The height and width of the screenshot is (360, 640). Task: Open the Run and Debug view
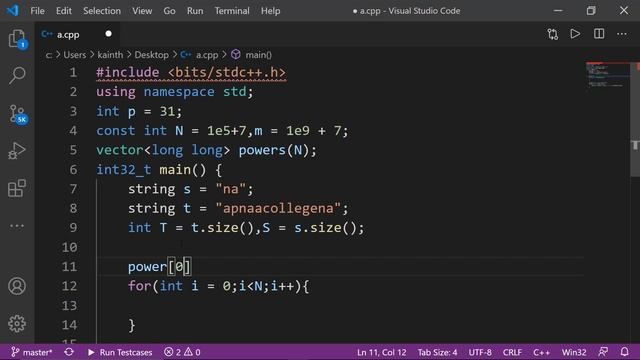click(17, 151)
